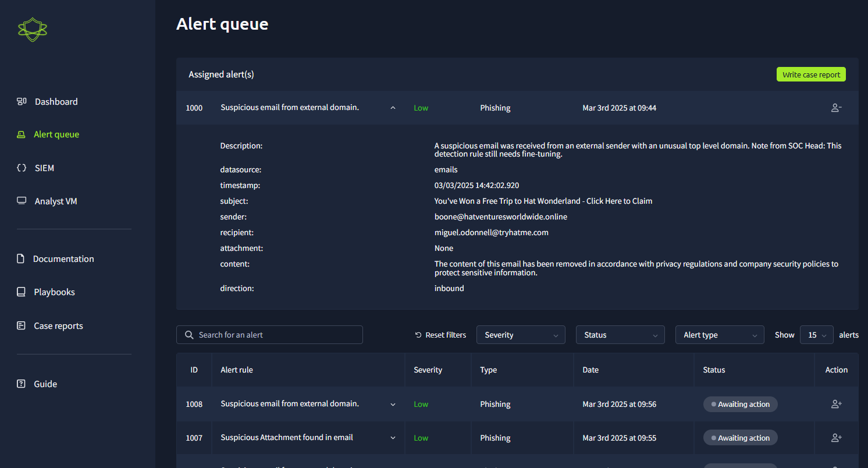Open the Playbooks icon in sidebar

coord(22,292)
